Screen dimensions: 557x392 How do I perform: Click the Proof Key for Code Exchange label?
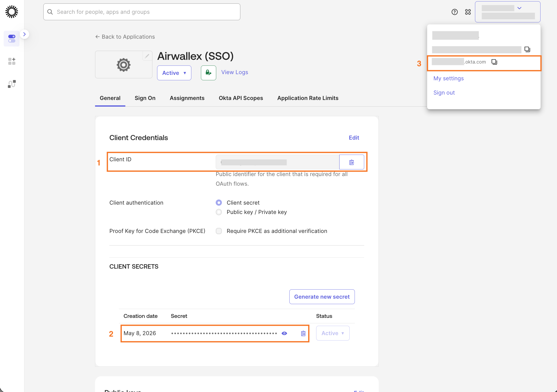[157, 231]
